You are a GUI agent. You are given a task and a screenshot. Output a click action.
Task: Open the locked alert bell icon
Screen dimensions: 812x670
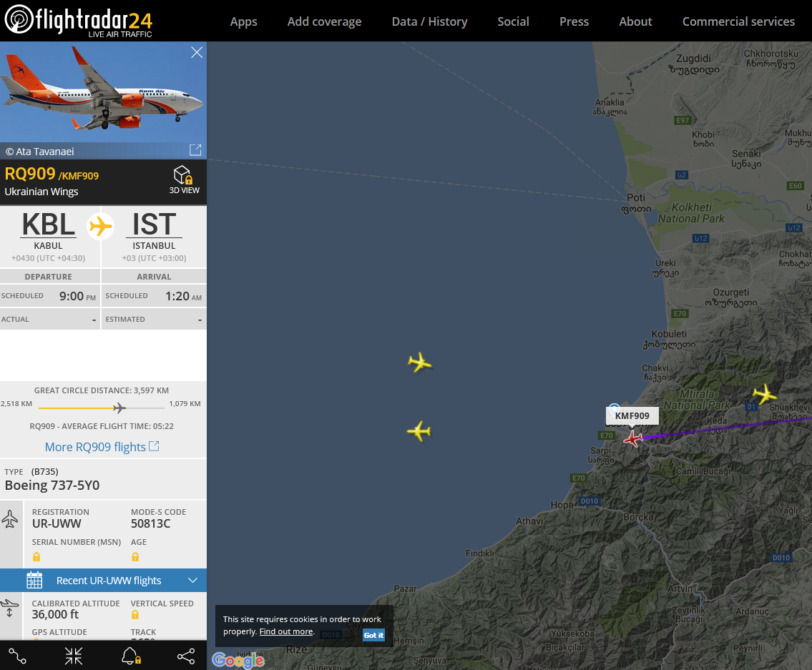[131, 656]
